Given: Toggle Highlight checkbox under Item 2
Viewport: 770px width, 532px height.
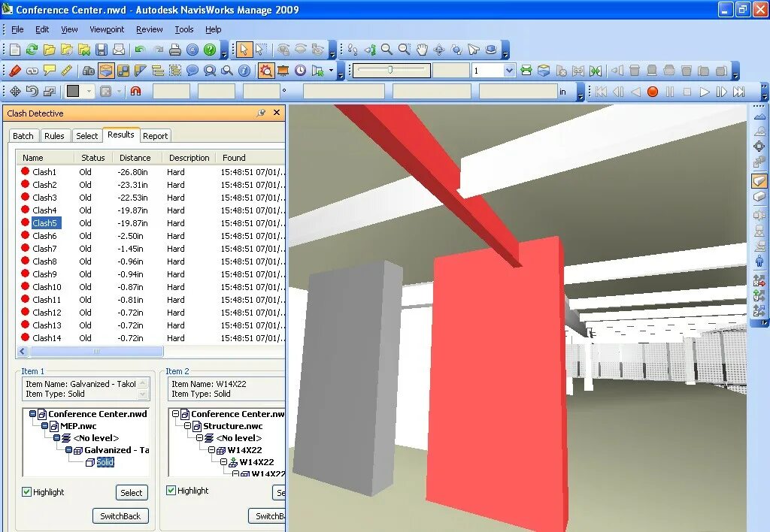Looking at the screenshot, I should [171, 490].
